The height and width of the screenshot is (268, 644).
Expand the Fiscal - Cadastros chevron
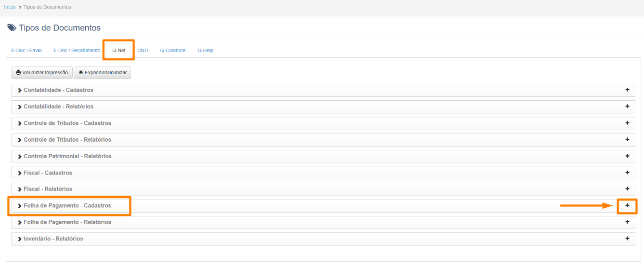click(x=20, y=173)
